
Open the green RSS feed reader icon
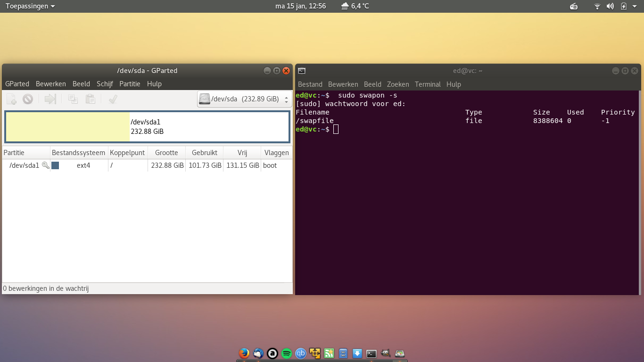(x=329, y=353)
